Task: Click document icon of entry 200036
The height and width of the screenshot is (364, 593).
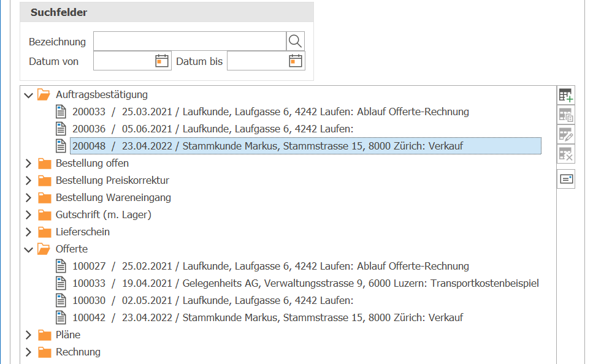Action: (61, 129)
